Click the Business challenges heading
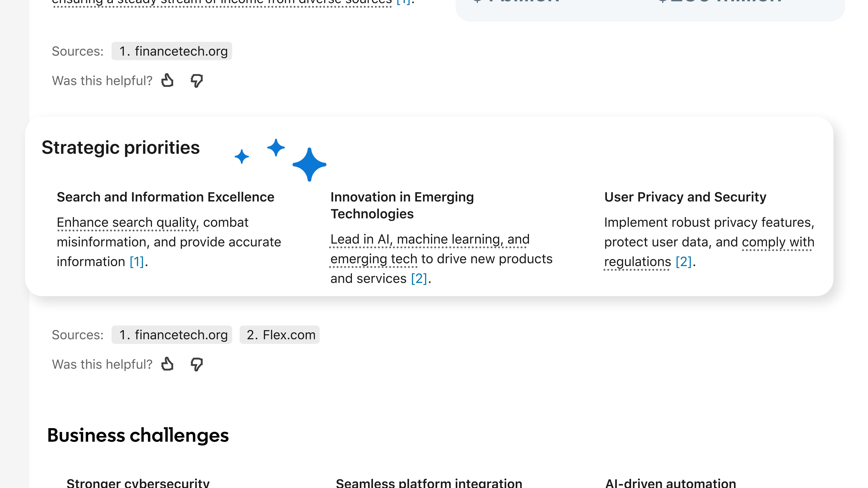Screen dimensions: 868x488 (x=138, y=435)
